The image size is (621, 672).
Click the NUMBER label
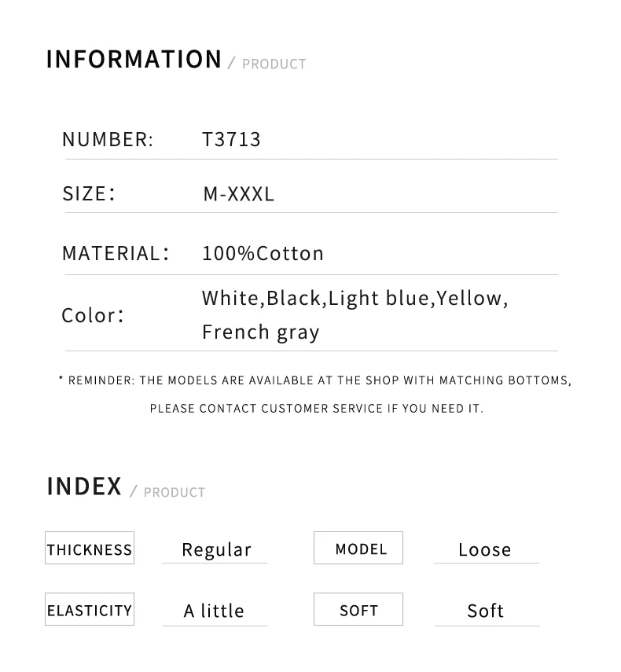(x=108, y=140)
